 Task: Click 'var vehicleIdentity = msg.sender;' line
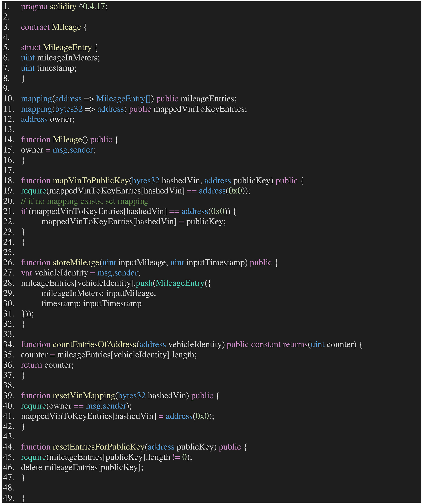pos(80,273)
